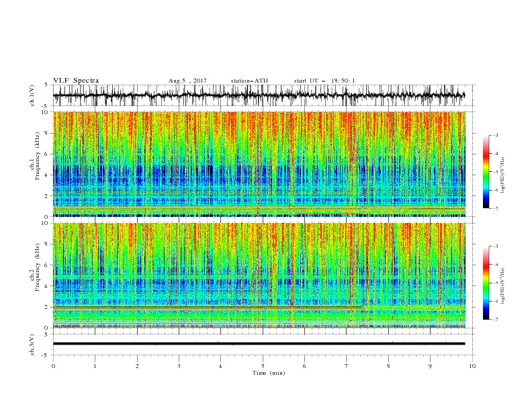Click the ch.1 voltage waveform trace
Image resolution: width=532 pixels, height=411 pixels.
click(x=259, y=95)
